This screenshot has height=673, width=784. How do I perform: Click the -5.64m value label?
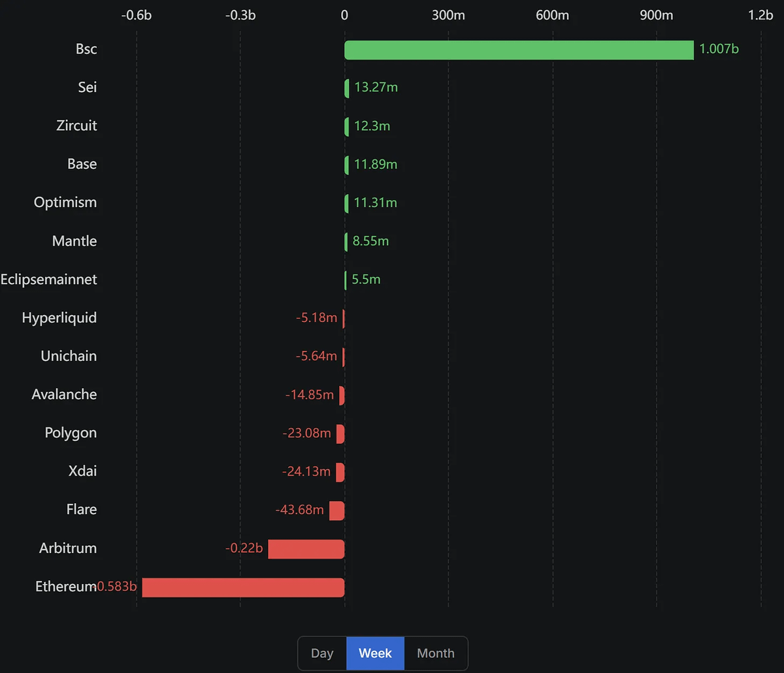[316, 356]
